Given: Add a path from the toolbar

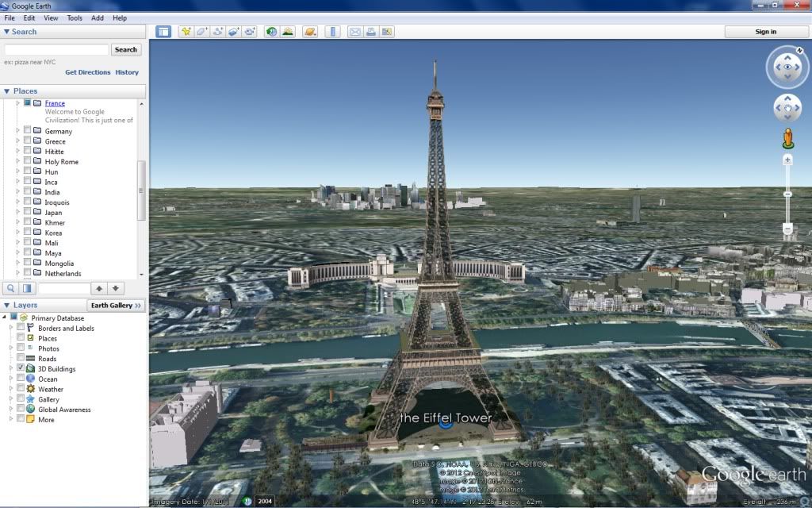Looking at the screenshot, I should 218,32.
